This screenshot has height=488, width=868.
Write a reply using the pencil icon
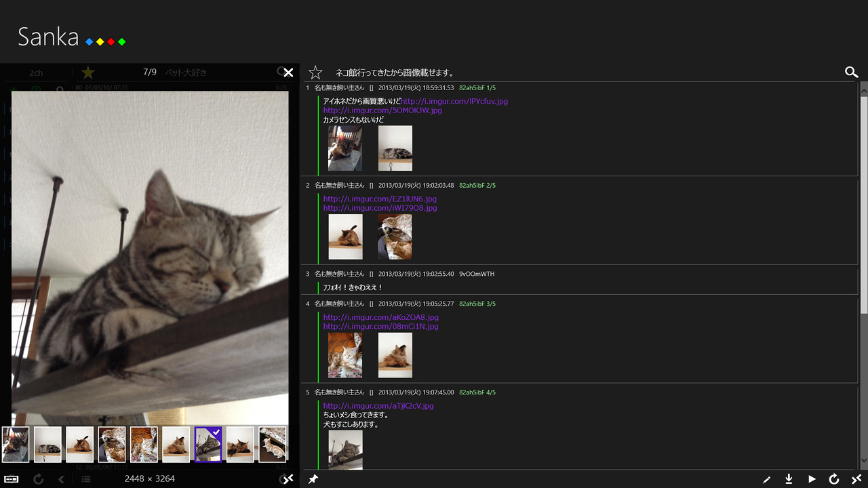[x=767, y=479]
